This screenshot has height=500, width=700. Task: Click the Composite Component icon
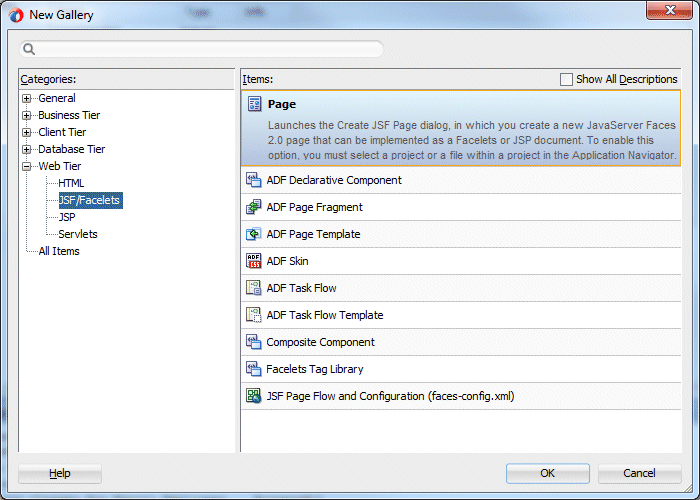(x=254, y=342)
